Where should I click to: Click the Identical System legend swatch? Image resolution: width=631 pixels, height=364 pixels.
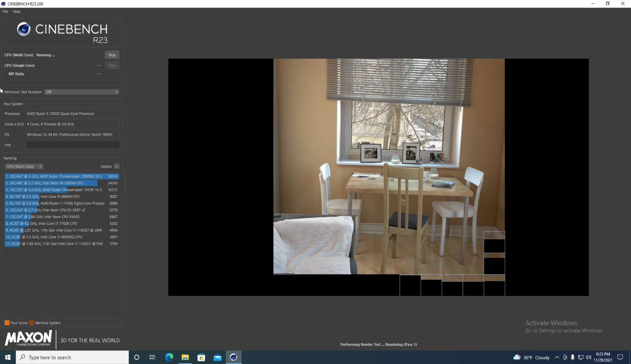(x=31, y=323)
